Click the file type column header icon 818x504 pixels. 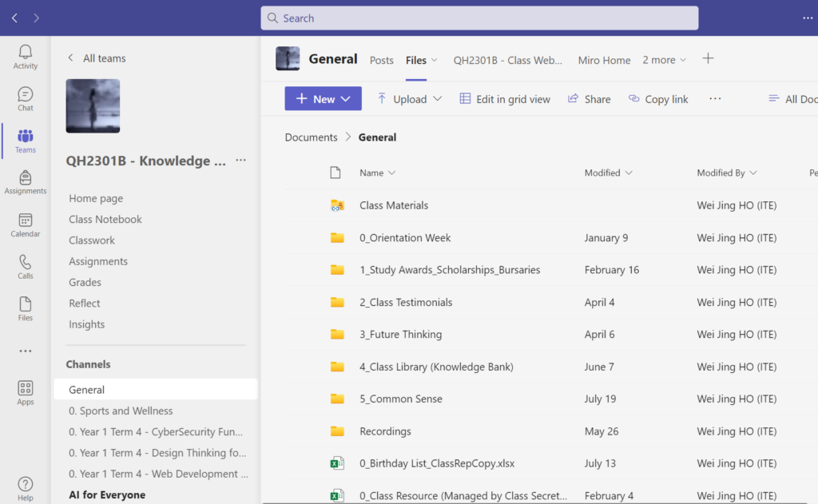pos(336,173)
